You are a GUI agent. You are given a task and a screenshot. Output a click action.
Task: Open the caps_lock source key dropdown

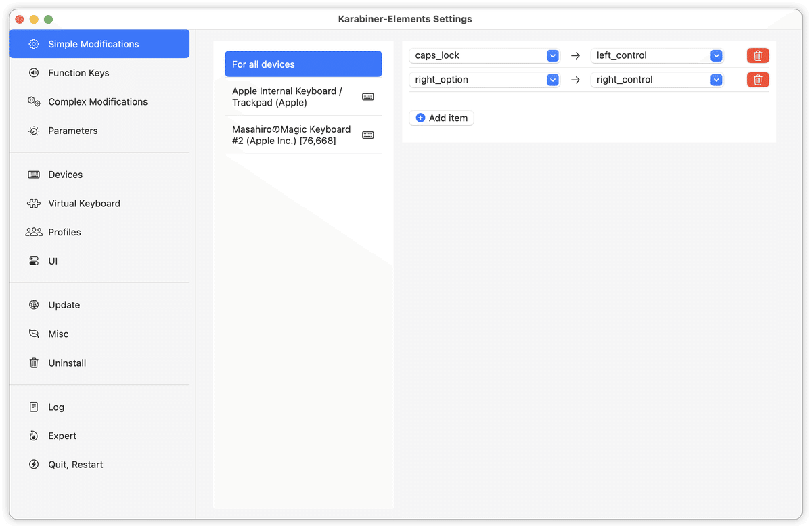pos(484,55)
